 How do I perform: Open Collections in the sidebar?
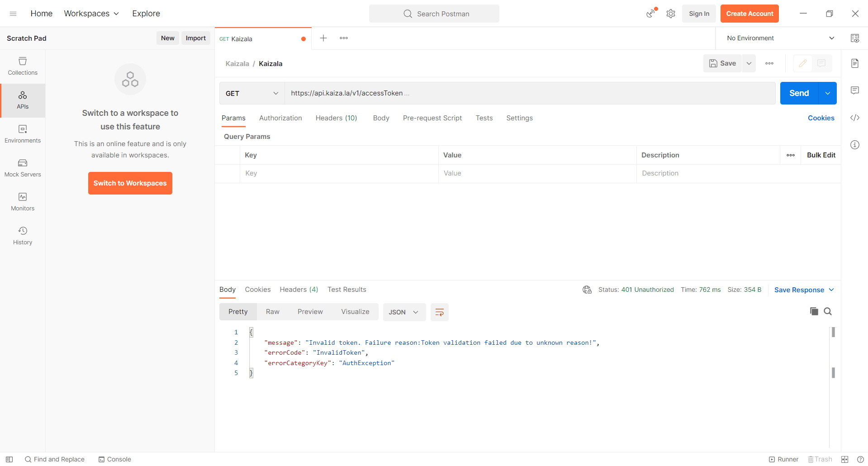coord(23,67)
